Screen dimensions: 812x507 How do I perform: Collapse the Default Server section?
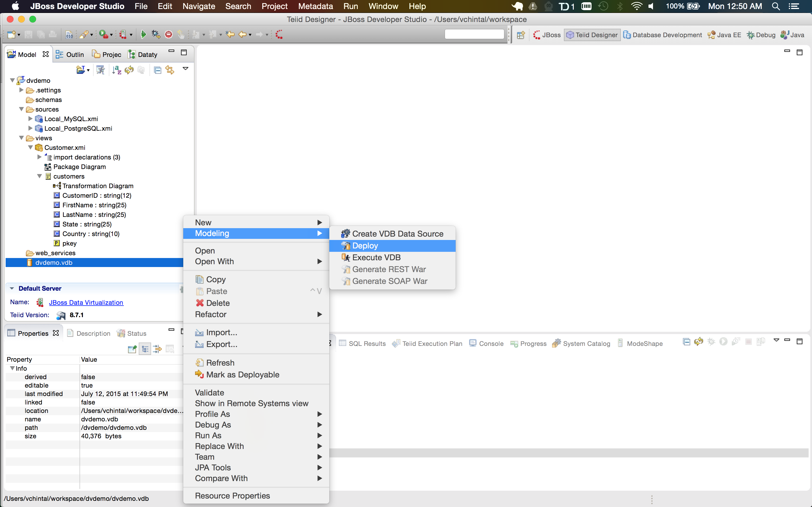pyautogui.click(x=12, y=288)
